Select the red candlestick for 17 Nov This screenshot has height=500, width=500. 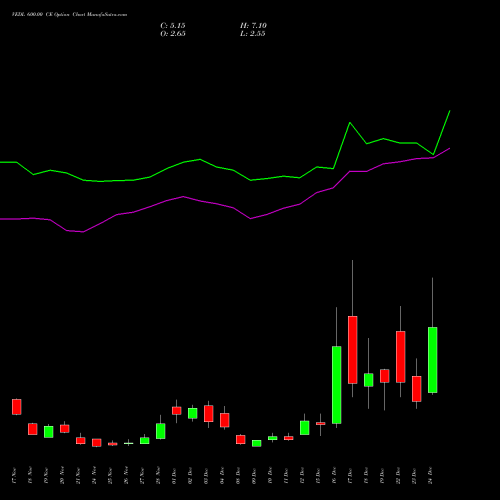17,407
